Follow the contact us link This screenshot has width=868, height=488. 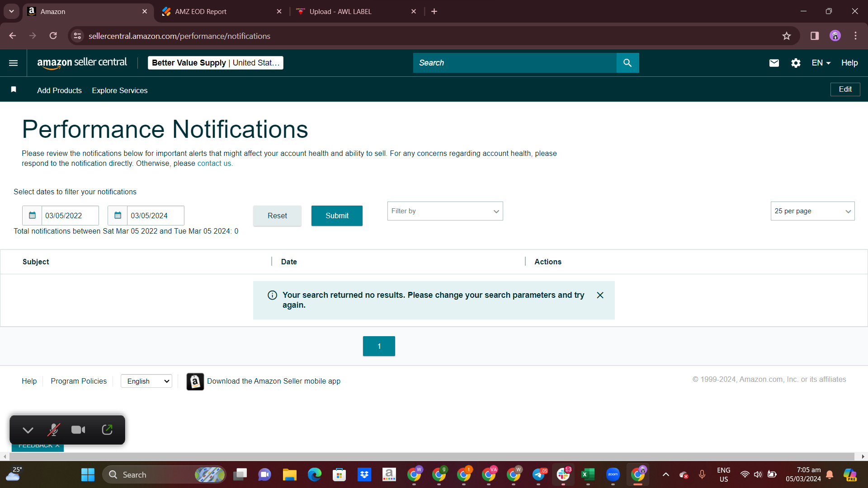214,164
